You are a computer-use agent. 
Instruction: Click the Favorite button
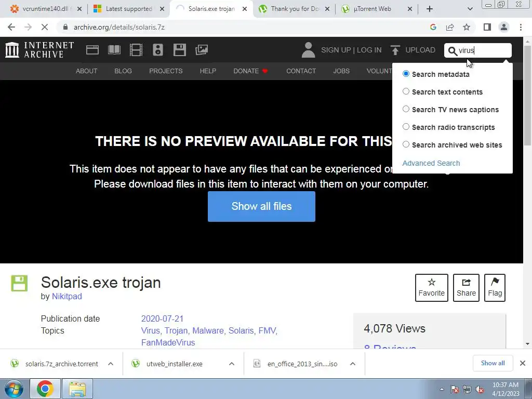(x=432, y=288)
